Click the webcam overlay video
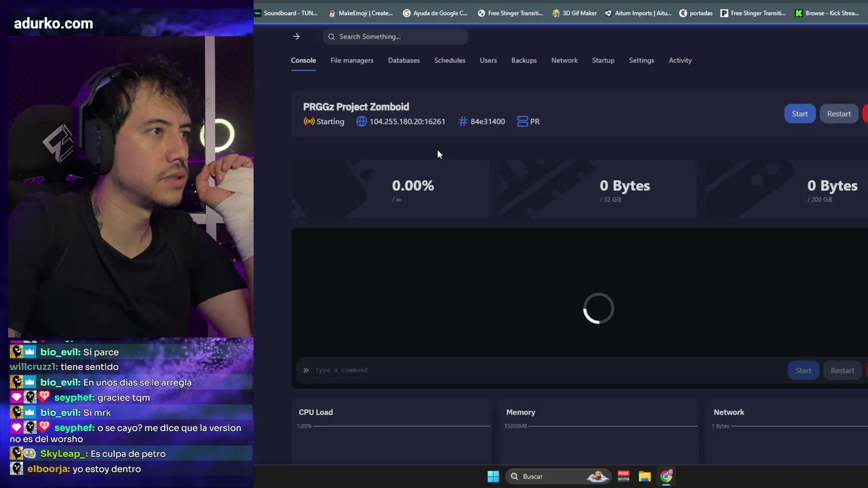This screenshot has width=868, height=488. (131, 186)
